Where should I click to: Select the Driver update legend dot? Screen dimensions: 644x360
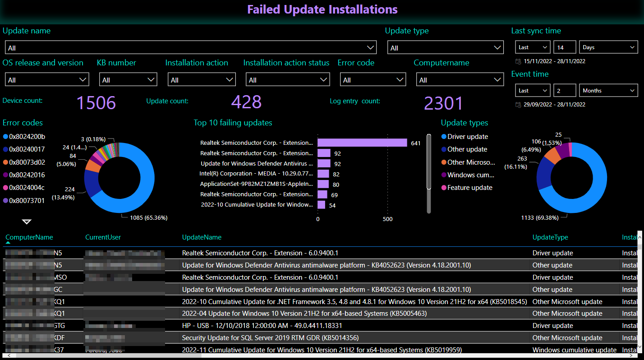coord(444,137)
